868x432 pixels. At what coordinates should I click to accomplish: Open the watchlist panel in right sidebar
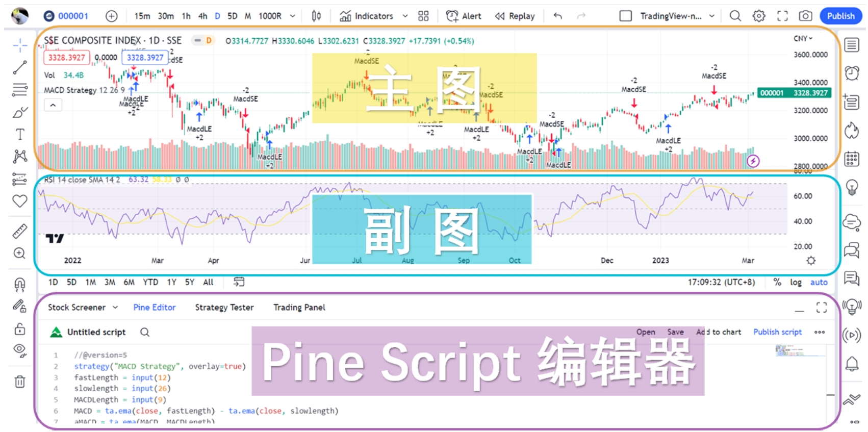[x=852, y=45]
